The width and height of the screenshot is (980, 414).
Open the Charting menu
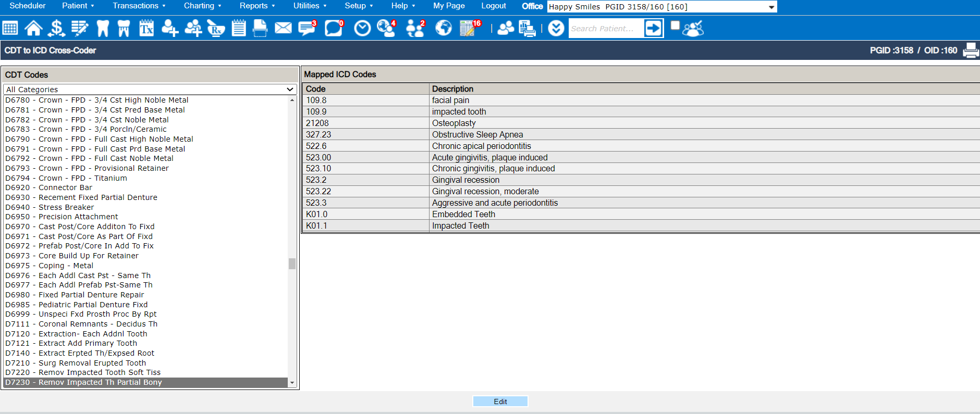202,6
